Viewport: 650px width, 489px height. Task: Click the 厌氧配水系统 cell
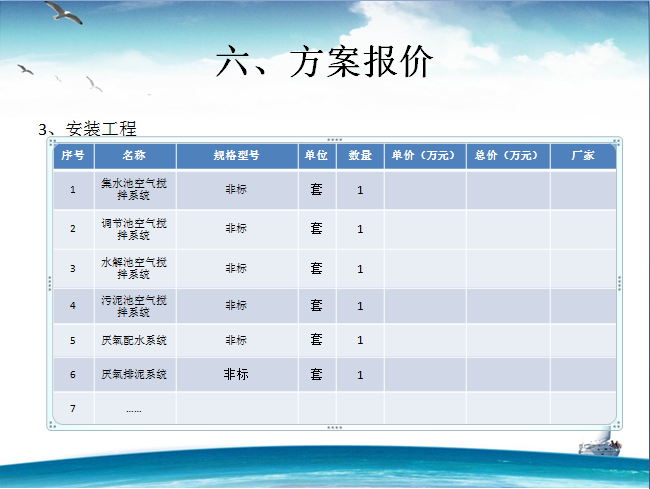[135, 341]
